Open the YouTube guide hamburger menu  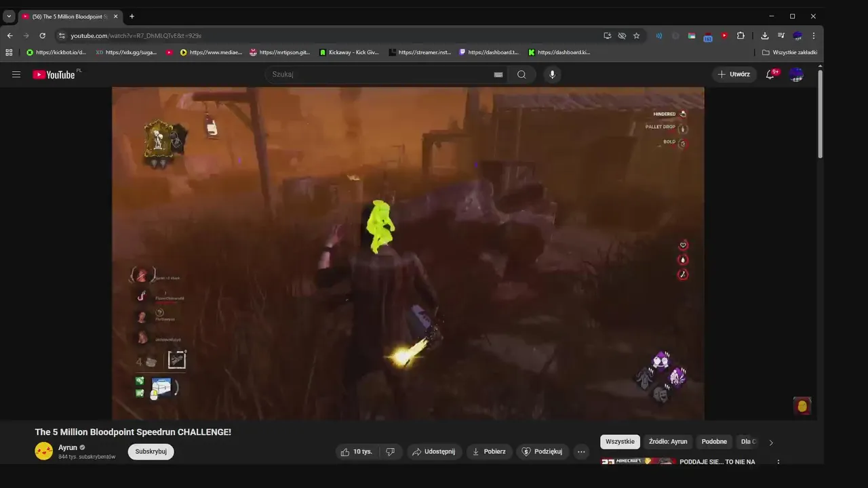coord(16,75)
